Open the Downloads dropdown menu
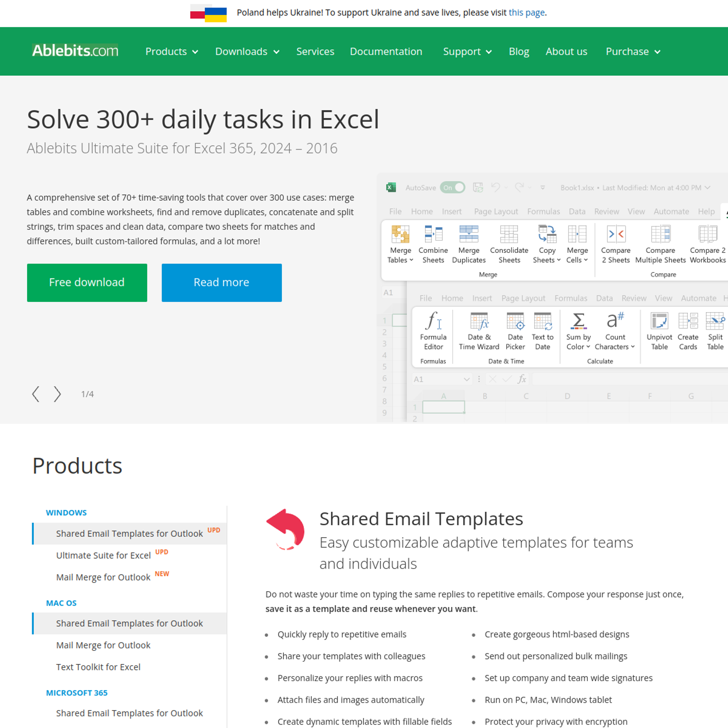This screenshot has width=728, height=728. coord(247,51)
